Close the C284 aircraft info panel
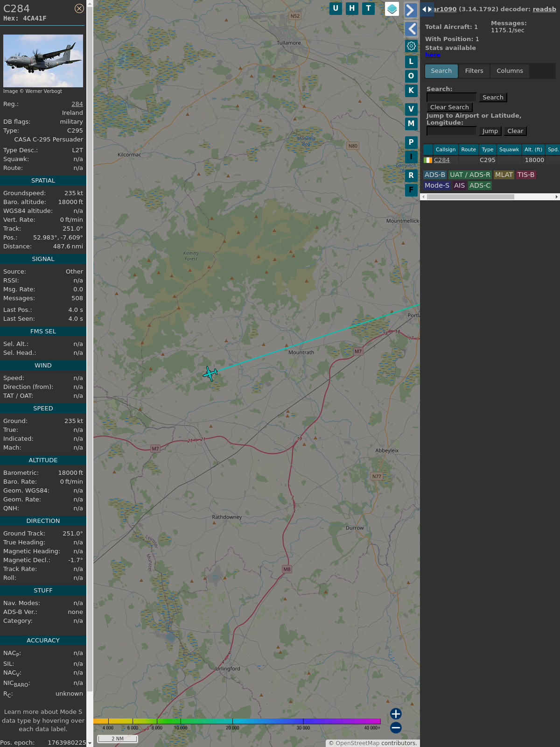This screenshot has height=747, width=560. [x=79, y=8]
